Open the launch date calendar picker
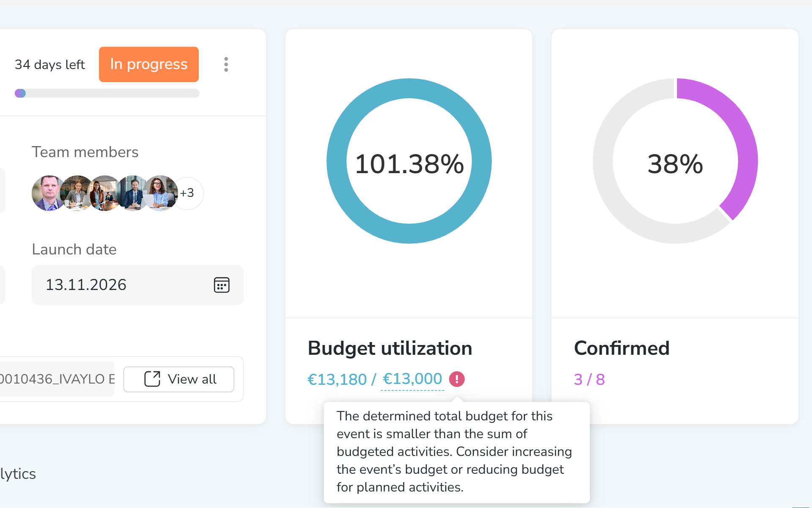This screenshot has height=508, width=812. (x=222, y=285)
